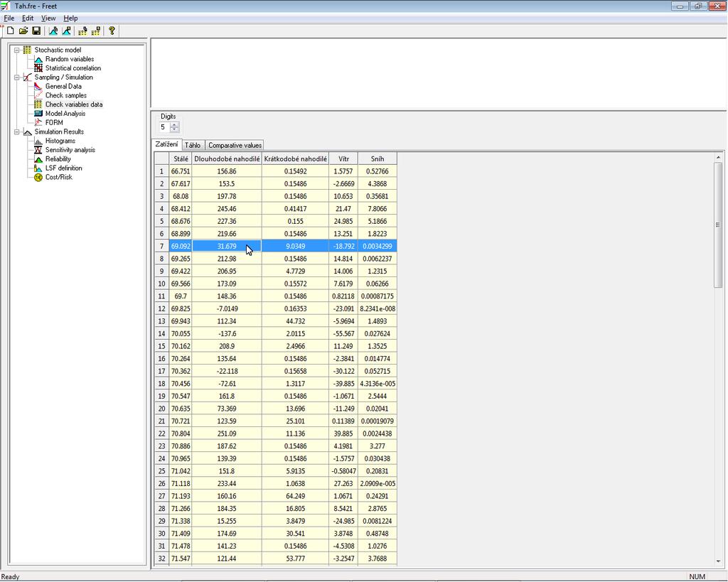Viewport: 728px width, 582px height.
Task: Collapse the Stochastic model branch
Action: point(17,50)
